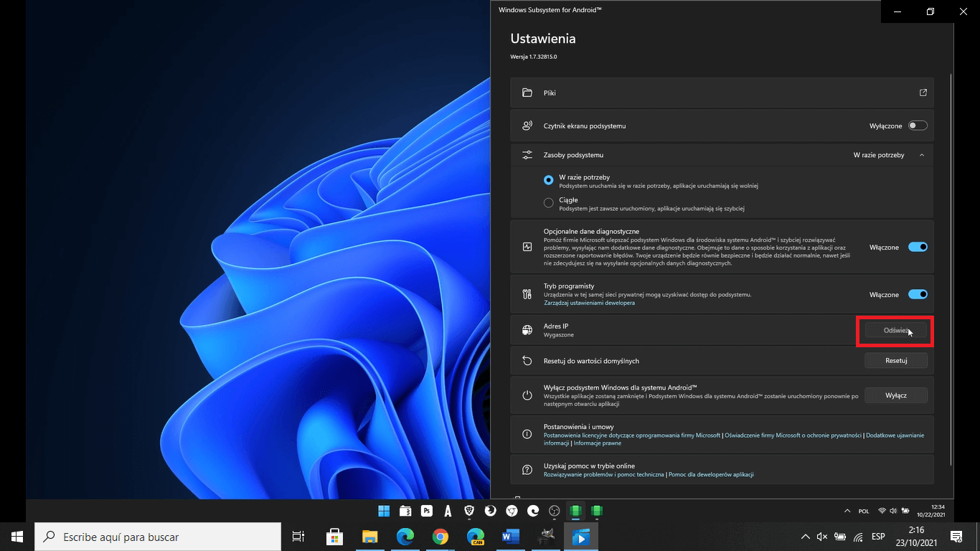Click the outer clock showing 2:16
980x551 pixels.
916,537
